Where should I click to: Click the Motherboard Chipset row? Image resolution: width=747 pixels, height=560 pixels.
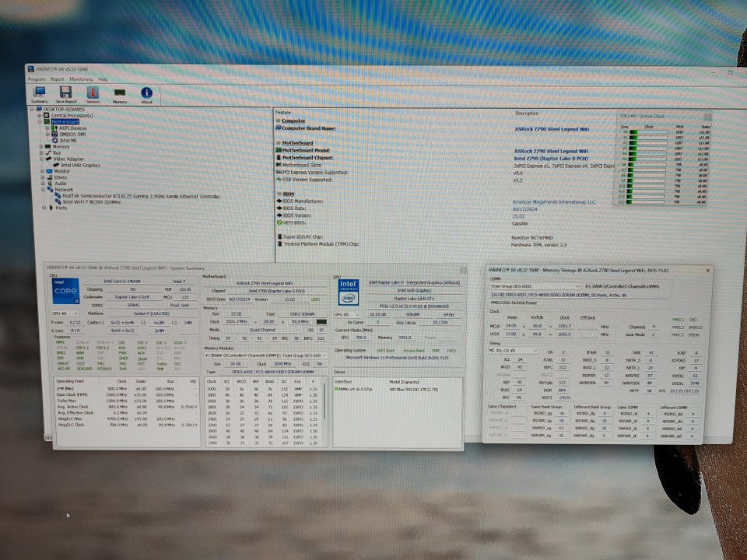tap(433, 158)
